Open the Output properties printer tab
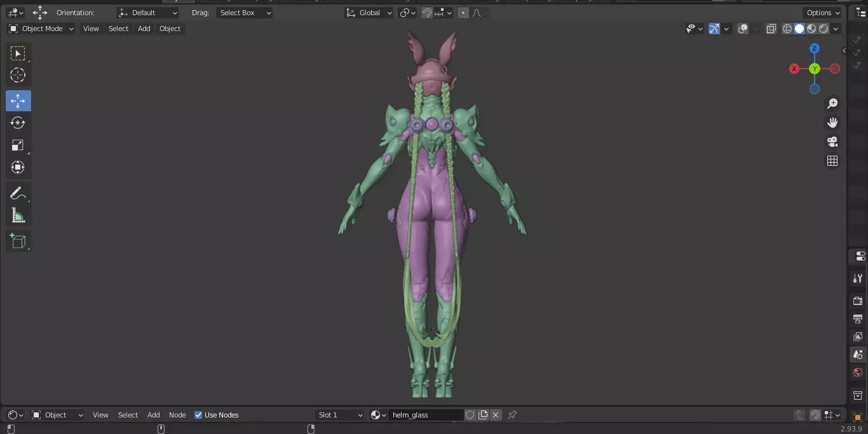868x434 pixels. 858,318
